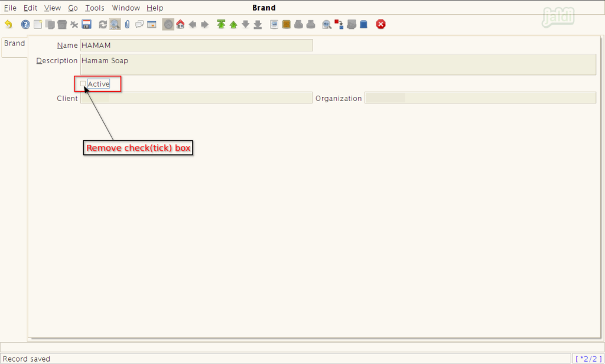The image size is (605, 364).
Task: Click the Parent record left arrow icon
Action: 193,24
